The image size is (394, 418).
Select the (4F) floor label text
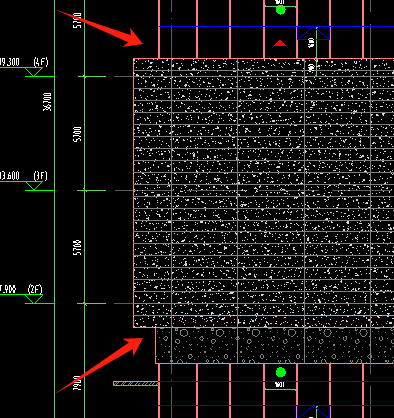pyautogui.click(x=41, y=62)
